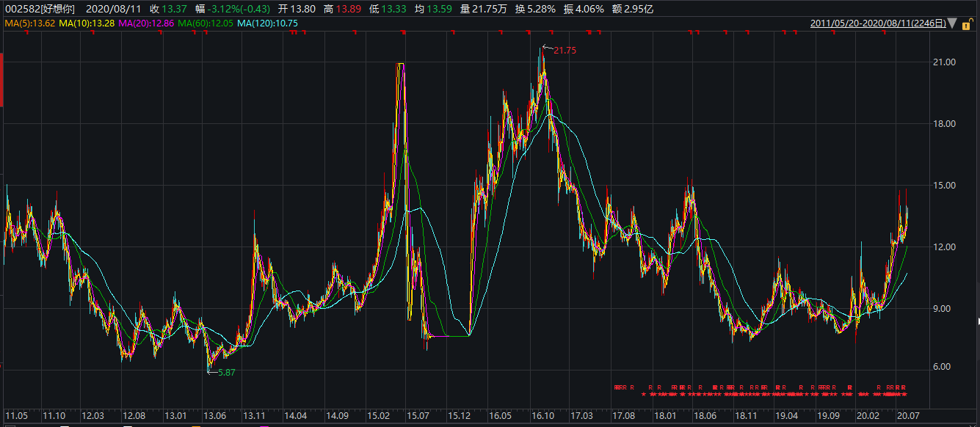The image size is (980, 427).
Task: Open the date range dropdown triangle
Action: click(x=952, y=23)
